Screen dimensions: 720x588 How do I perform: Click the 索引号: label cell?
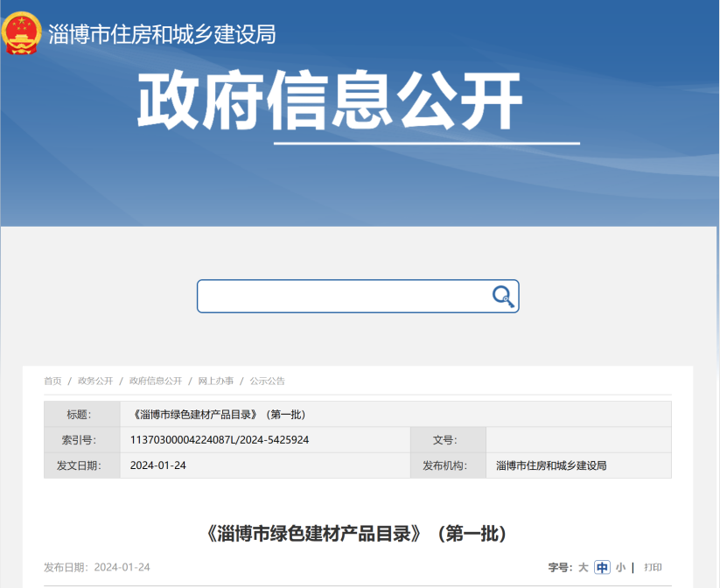(x=81, y=439)
